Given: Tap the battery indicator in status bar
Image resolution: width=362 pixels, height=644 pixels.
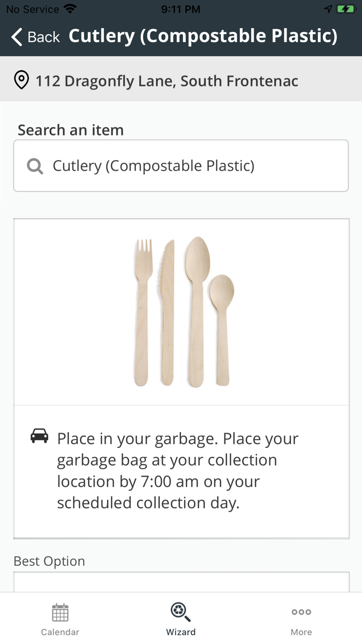Looking at the screenshot, I should click(x=345, y=9).
